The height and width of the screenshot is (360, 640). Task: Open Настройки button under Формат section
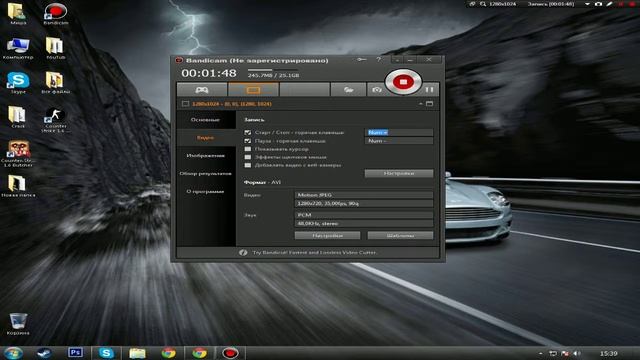pyautogui.click(x=327, y=236)
